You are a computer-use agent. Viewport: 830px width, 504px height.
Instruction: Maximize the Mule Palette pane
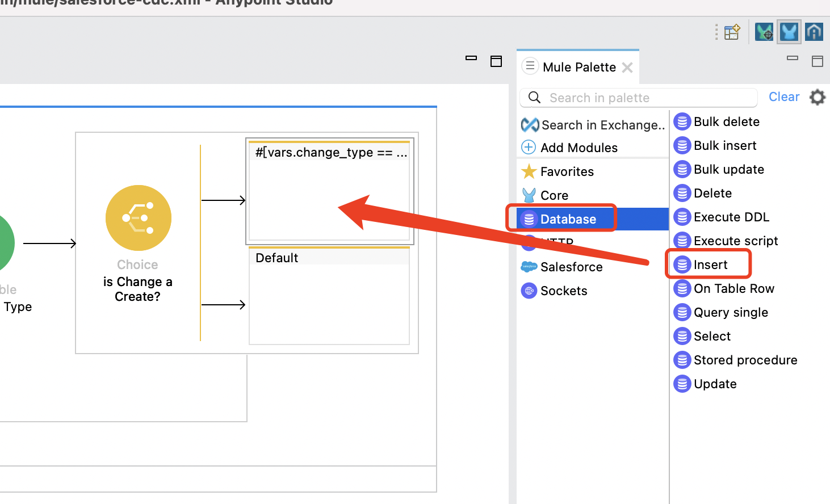point(818,61)
